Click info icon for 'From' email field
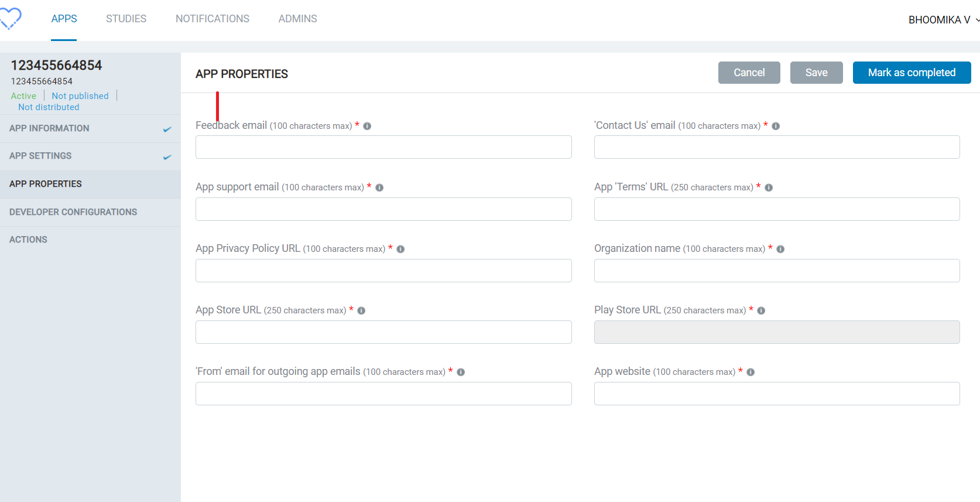Viewport: 980px width, 502px height. coord(461,372)
